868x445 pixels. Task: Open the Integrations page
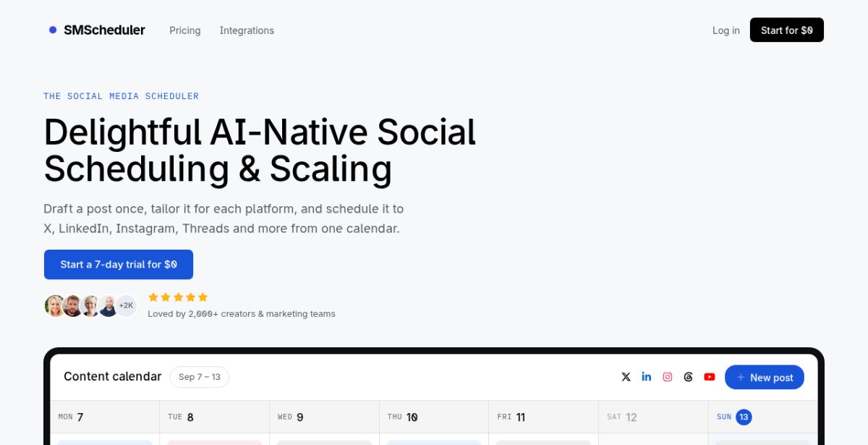tap(247, 30)
